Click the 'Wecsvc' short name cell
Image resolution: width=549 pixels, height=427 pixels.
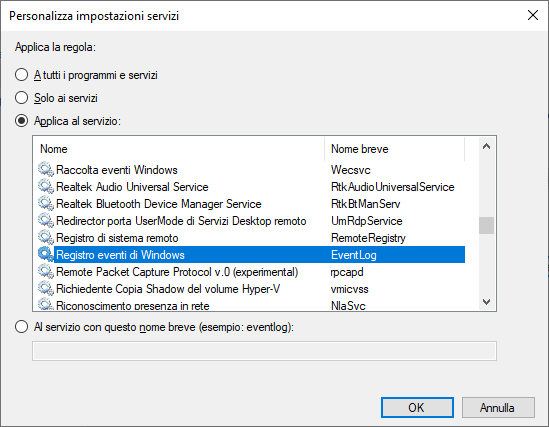pos(350,170)
